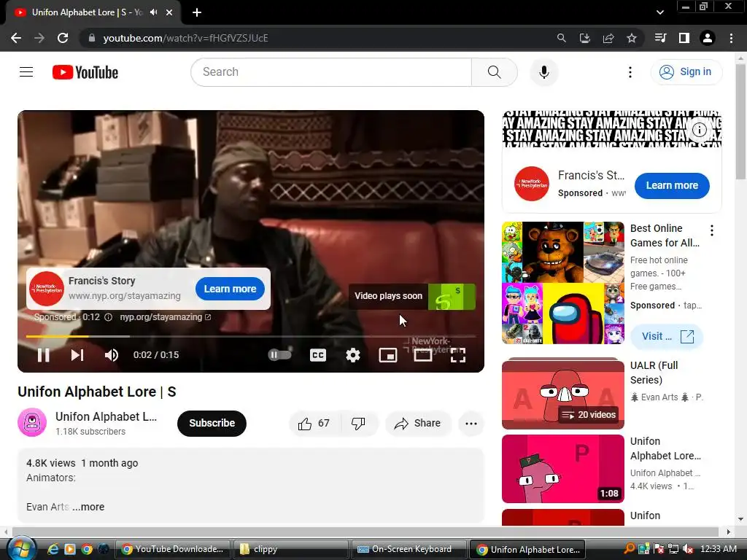Pause the video

pos(43,355)
